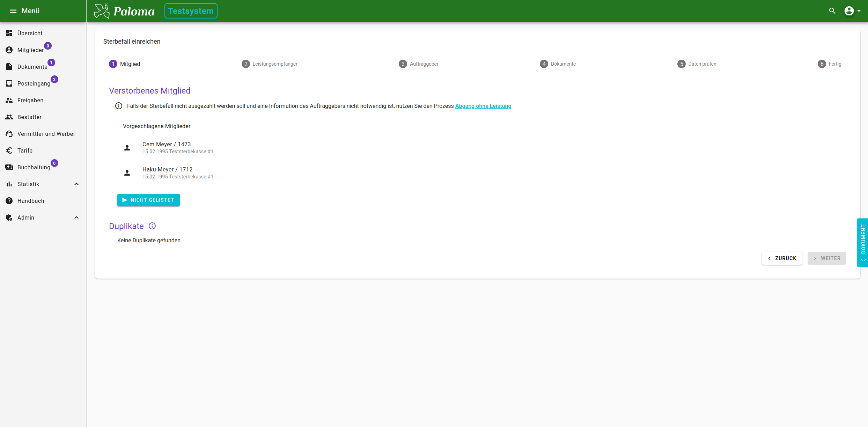Click the Admin shield icon
This screenshot has height=427, width=868.
click(9, 218)
